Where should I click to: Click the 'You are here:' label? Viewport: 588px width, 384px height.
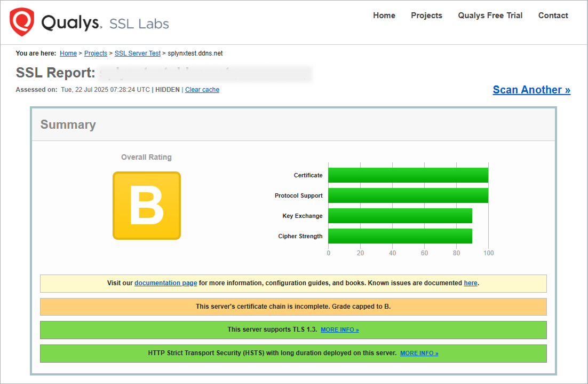pos(36,53)
